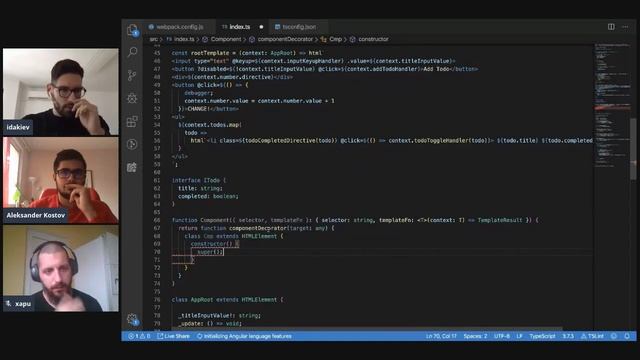Click the class AppRoot extends HTMLElement line
Image resolution: width=640 pixels, height=360 pixels.
[x=227, y=300]
